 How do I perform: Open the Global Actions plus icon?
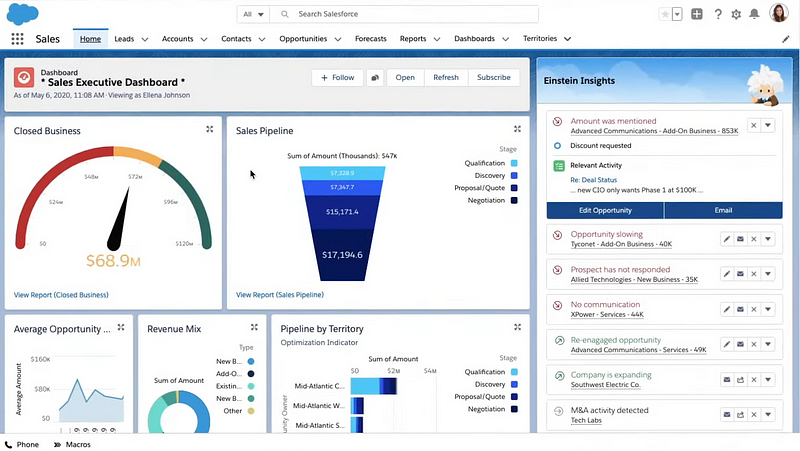pos(696,14)
